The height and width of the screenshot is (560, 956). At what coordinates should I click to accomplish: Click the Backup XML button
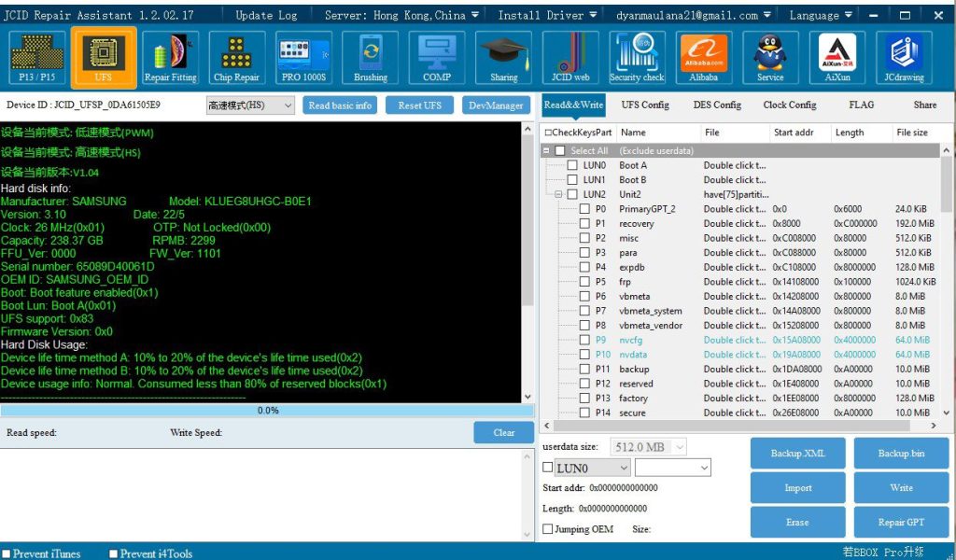point(797,454)
